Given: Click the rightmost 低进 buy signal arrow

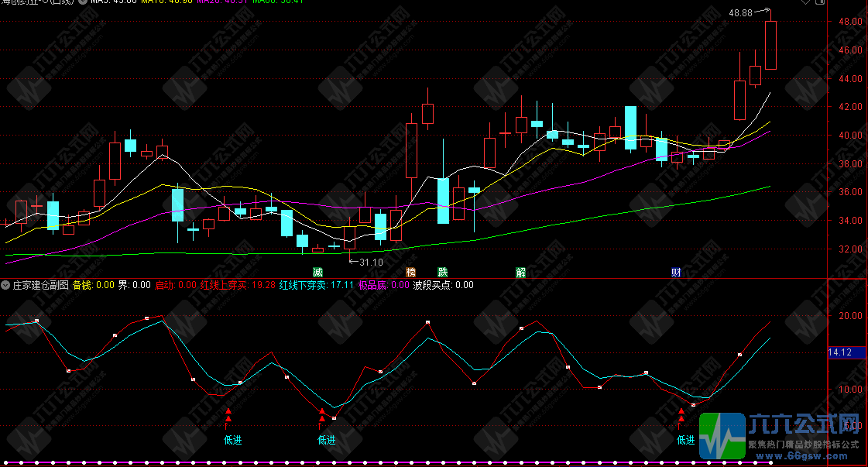Looking at the screenshot, I should coord(681,421).
